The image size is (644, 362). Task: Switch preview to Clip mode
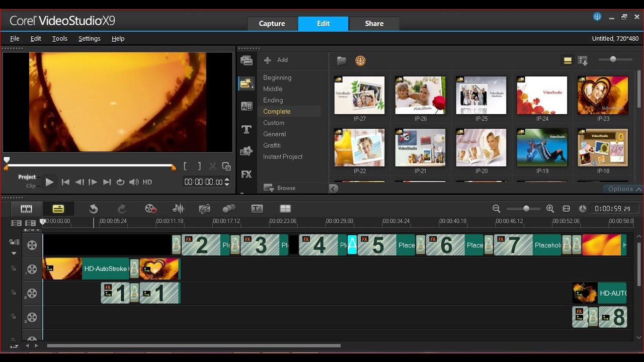(31, 186)
